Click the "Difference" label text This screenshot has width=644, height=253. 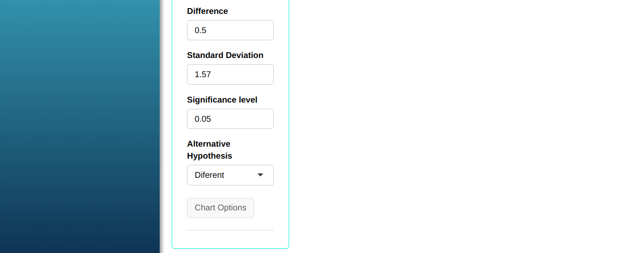(x=207, y=11)
